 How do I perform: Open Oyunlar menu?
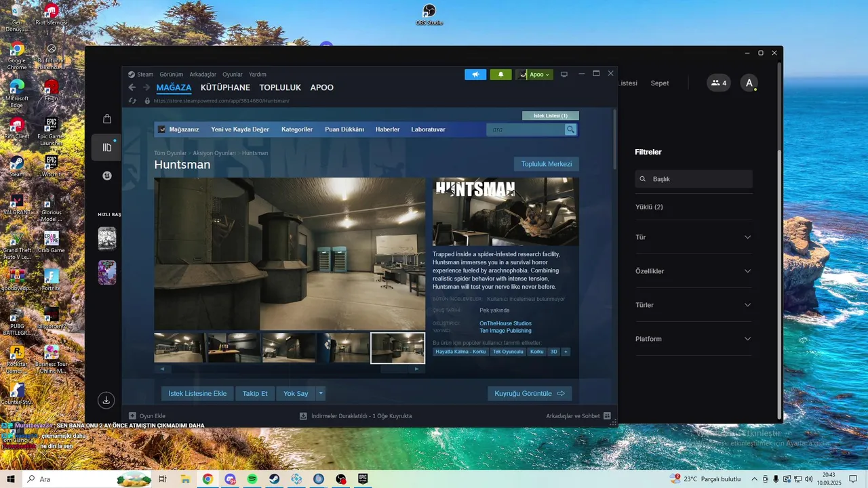point(233,75)
